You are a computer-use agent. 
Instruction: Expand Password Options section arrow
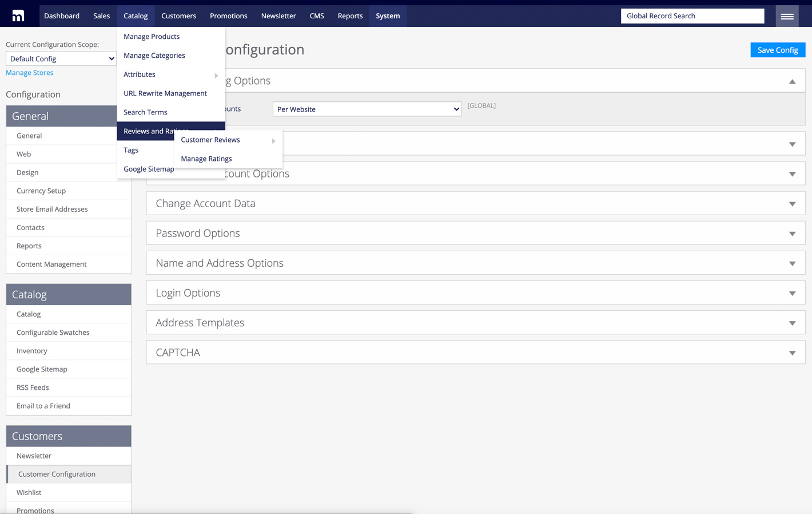pyautogui.click(x=792, y=234)
